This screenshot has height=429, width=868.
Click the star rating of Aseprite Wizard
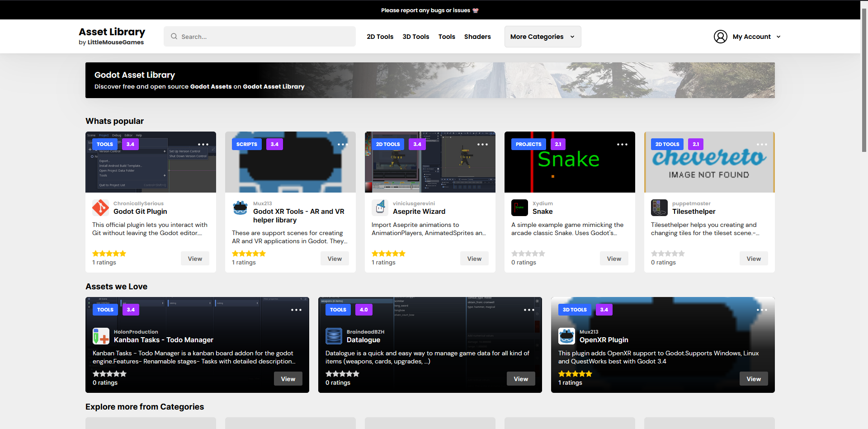tap(388, 254)
